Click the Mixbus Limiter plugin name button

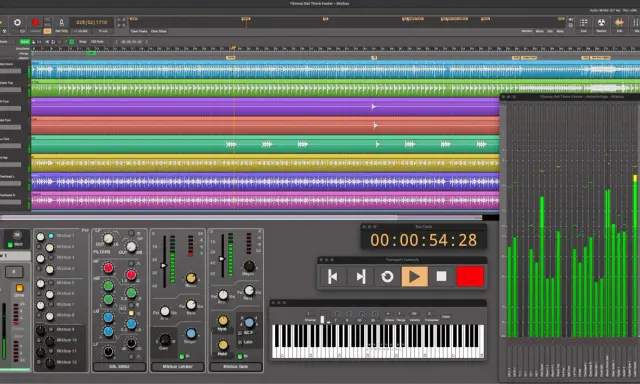(178, 367)
